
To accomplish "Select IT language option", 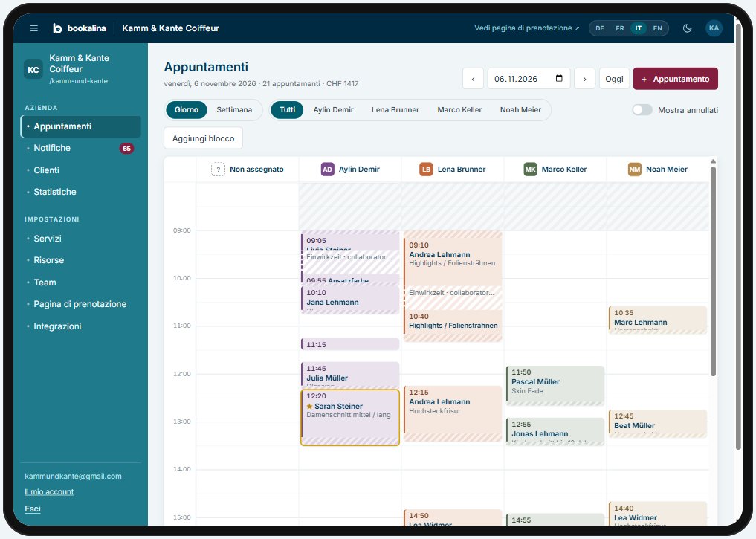I will pyautogui.click(x=639, y=28).
